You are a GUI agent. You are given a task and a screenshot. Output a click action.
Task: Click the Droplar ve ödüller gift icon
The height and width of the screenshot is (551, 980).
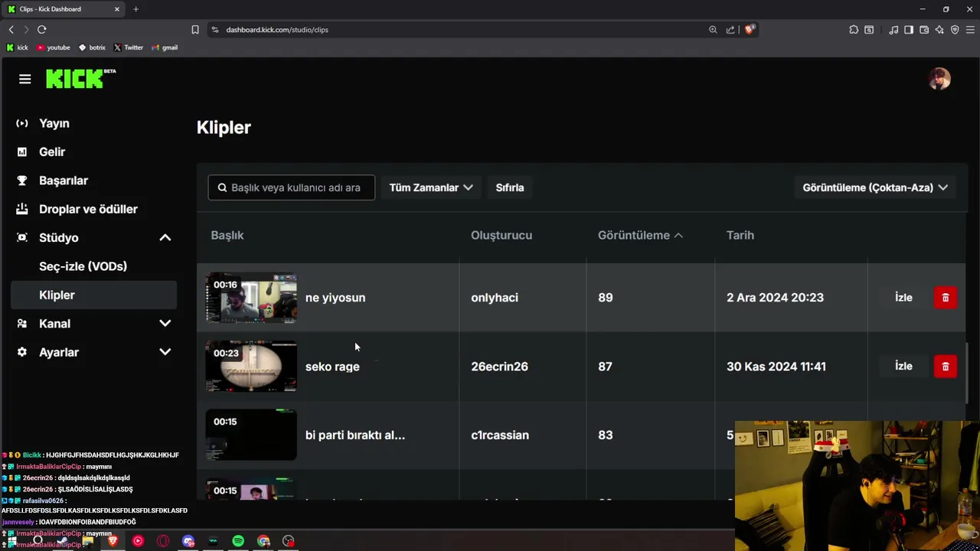click(x=22, y=209)
